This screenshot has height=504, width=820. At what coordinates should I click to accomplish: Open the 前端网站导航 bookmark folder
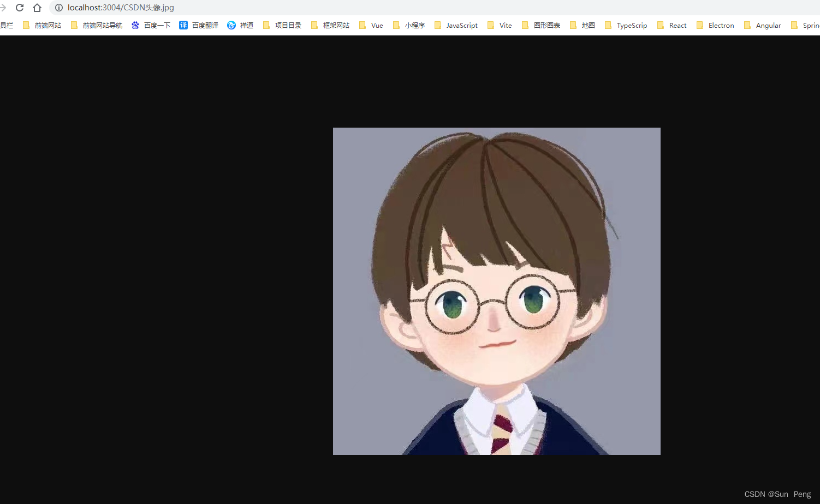pos(97,25)
